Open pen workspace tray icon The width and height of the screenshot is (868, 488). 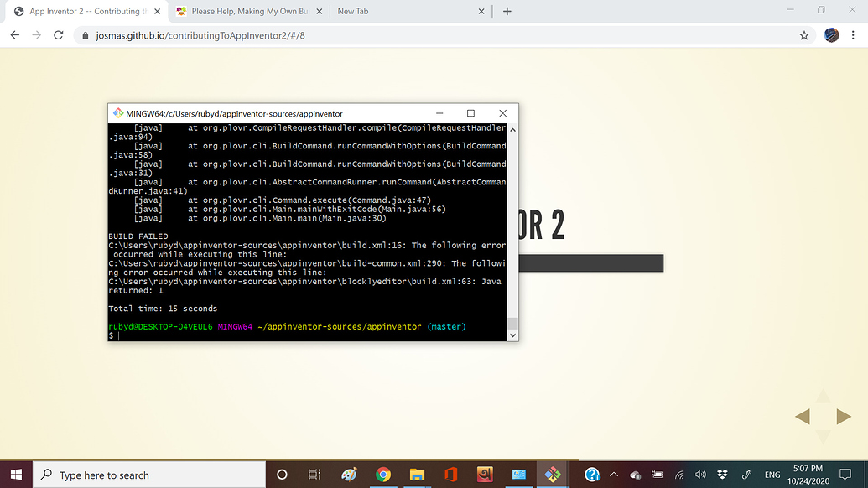[x=746, y=475]
